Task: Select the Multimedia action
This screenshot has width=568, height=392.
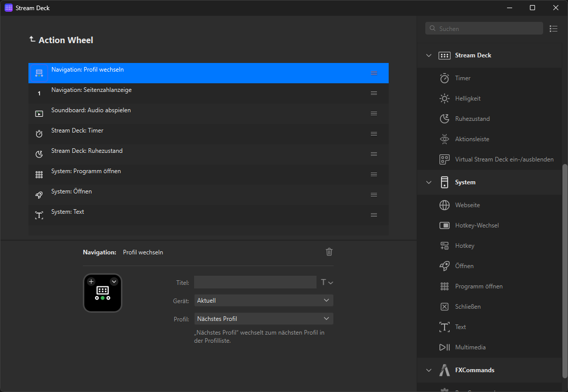Action: click(470, 347)
